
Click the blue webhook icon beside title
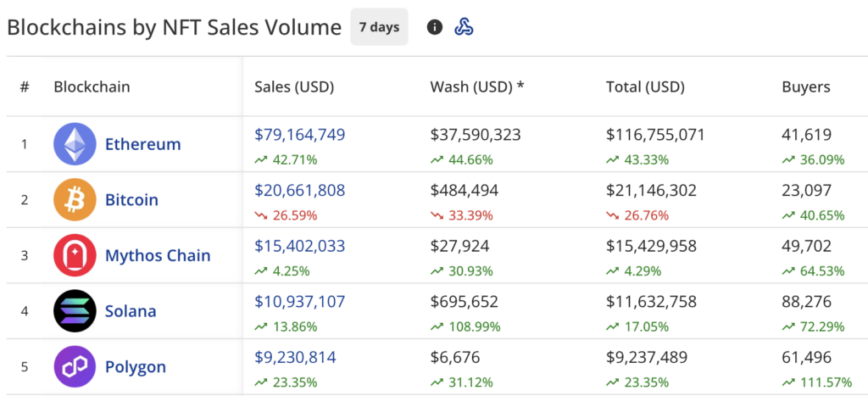point(464,27)
